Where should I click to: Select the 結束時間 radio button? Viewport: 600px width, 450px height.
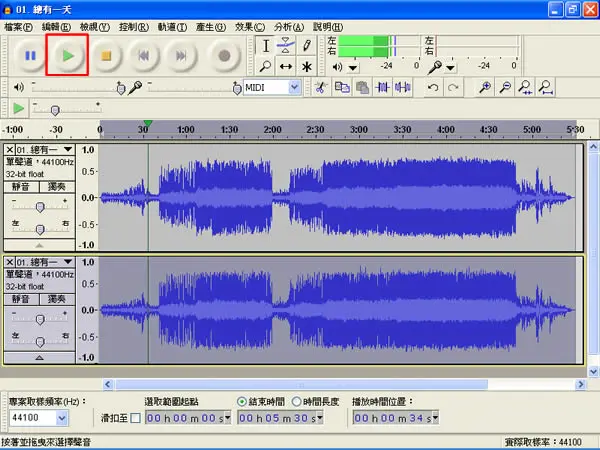(241, 401)
